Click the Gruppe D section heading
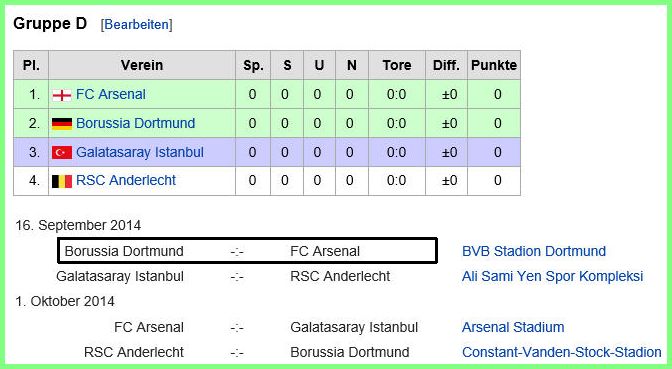Screen dimensions: 672x369 coord(50,24)
